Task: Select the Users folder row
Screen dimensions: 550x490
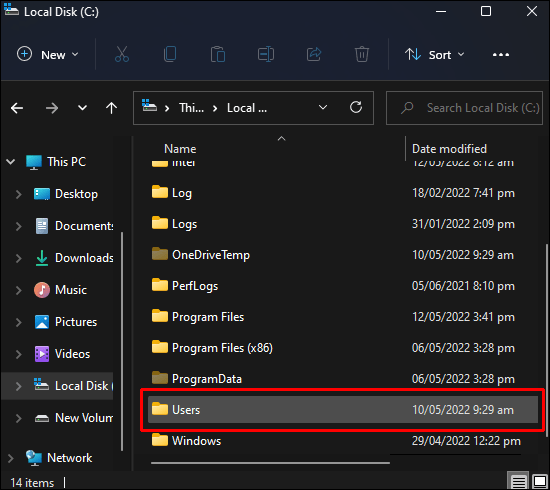Action: (343, 410)
